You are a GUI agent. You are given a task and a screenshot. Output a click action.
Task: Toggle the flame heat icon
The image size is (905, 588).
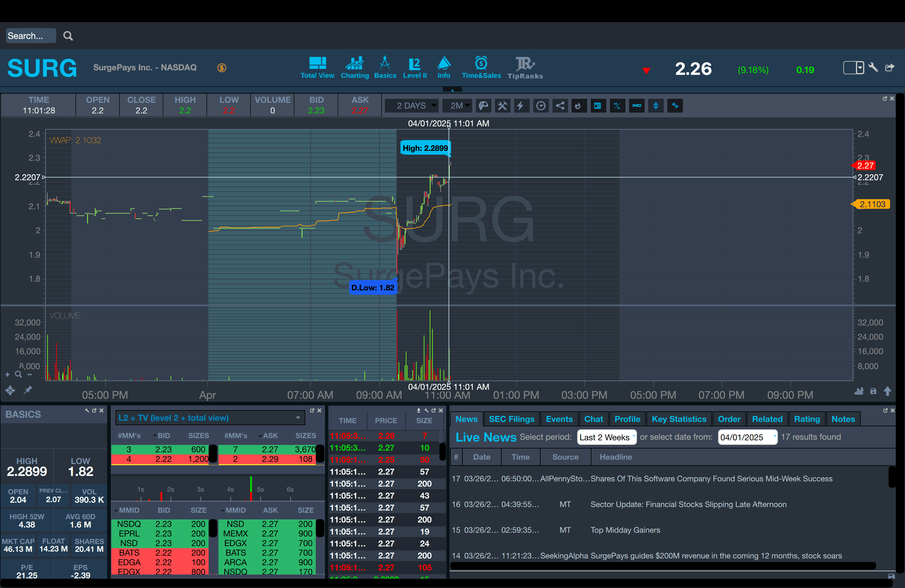(578, 106)
